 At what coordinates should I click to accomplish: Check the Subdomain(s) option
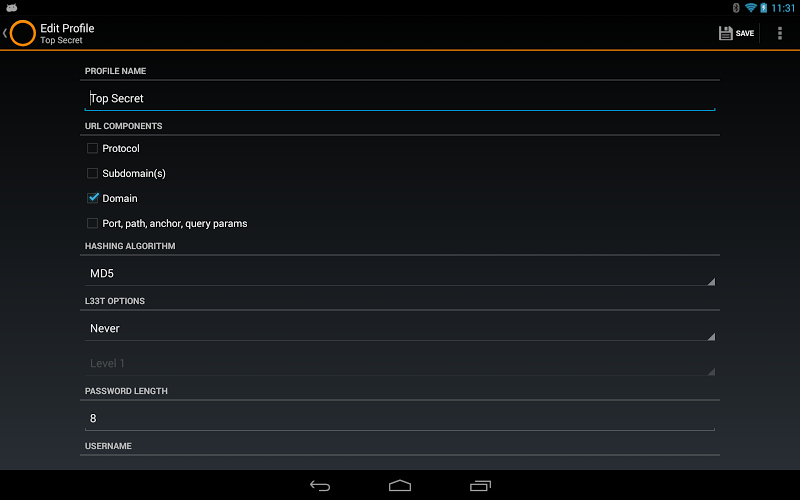pyautogui.click(x=92, y=173)
